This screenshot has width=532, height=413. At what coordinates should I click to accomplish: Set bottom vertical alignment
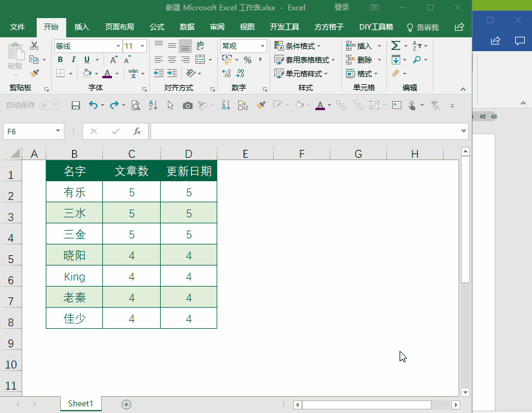click(185, 46)
